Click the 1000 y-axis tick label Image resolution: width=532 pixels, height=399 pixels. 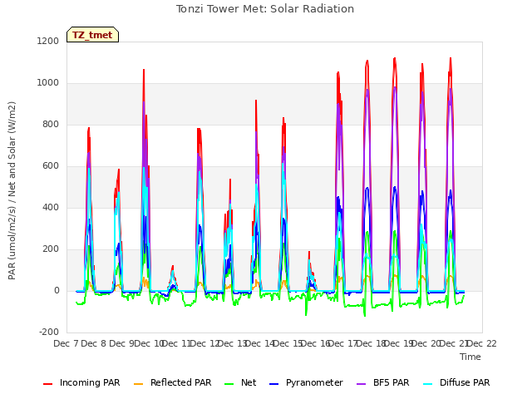(48, 83)
